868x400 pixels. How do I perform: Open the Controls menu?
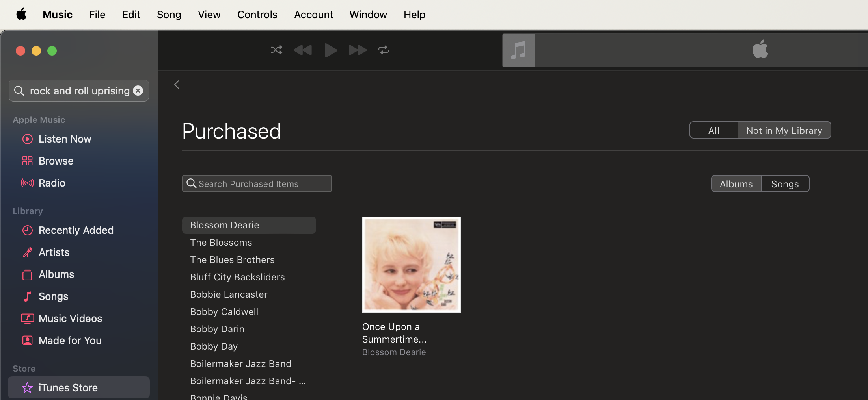(x=257, y=15)
